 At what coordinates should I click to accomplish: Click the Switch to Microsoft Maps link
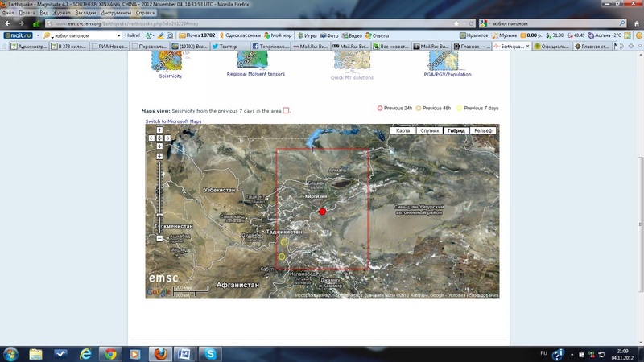pos(173,121)
